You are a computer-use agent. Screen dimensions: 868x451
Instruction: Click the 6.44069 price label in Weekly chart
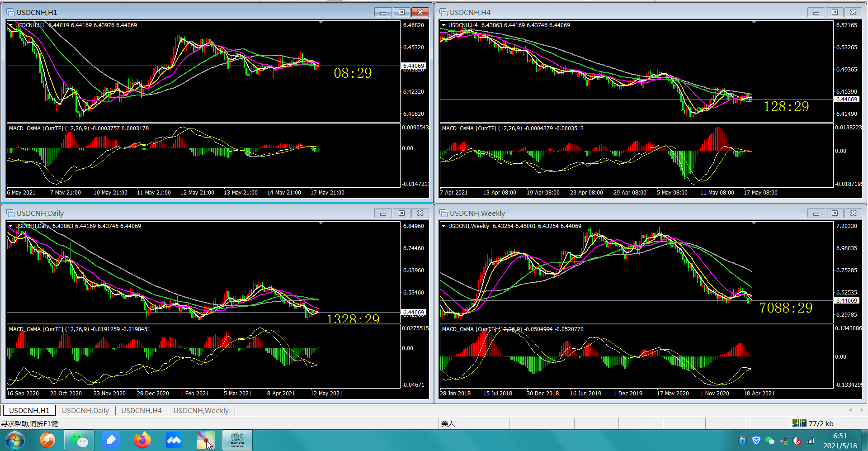(x=847, y=301)
